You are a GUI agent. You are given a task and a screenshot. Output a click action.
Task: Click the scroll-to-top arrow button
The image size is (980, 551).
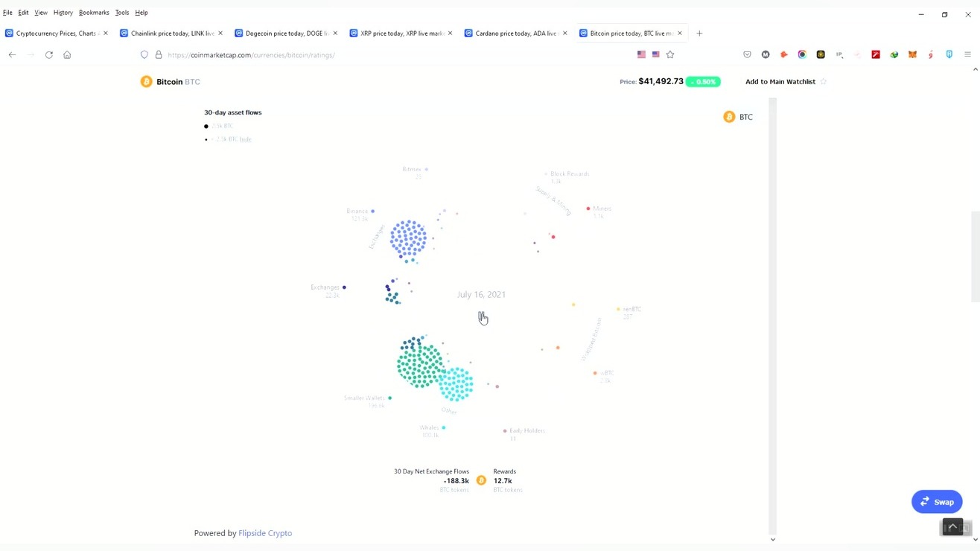(952, 526)
